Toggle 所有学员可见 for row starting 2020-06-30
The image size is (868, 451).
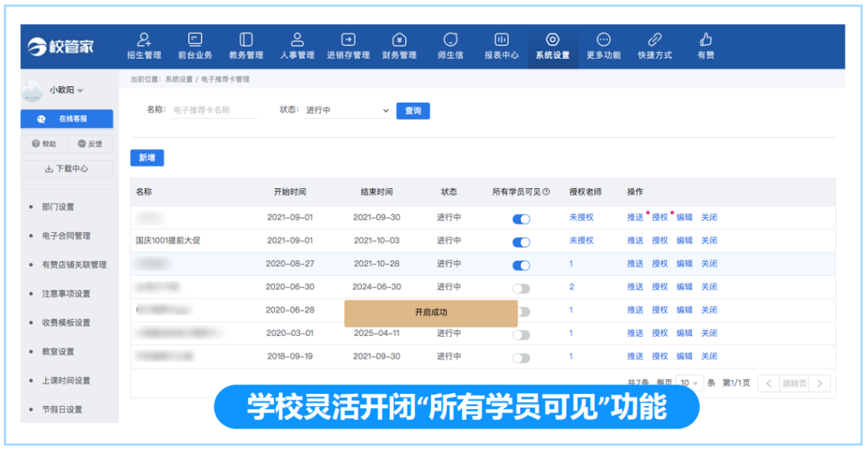pyautogui.click(x=521, y=289)
